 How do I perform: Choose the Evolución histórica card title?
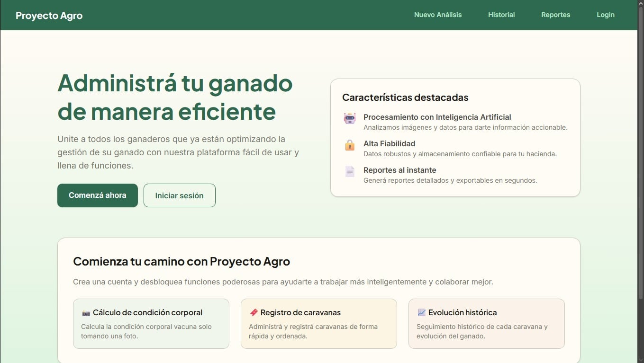(x=462, y=312)
